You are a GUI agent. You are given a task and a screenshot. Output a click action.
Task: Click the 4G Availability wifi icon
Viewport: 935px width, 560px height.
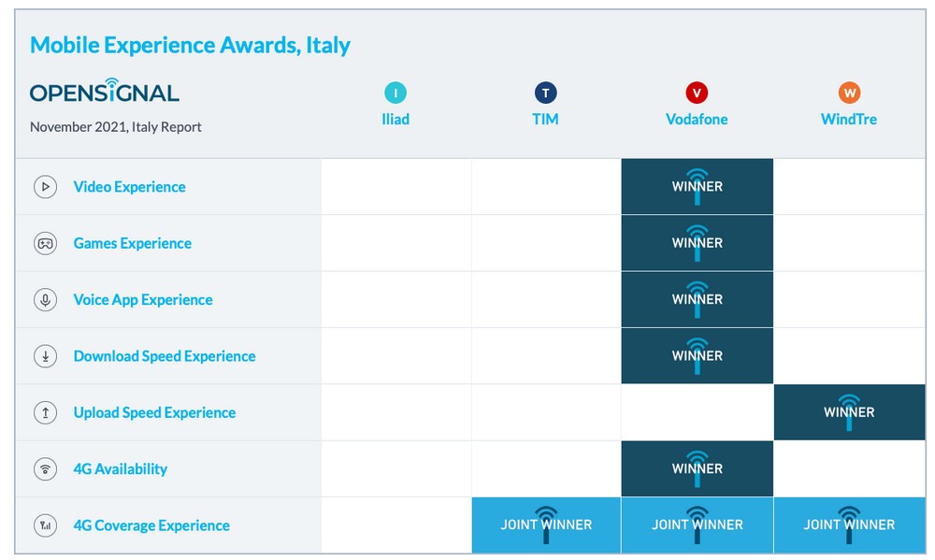pos(45,468)
